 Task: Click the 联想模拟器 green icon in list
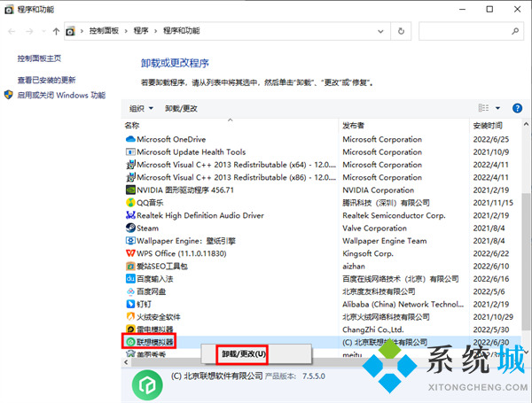pos(130,342)
